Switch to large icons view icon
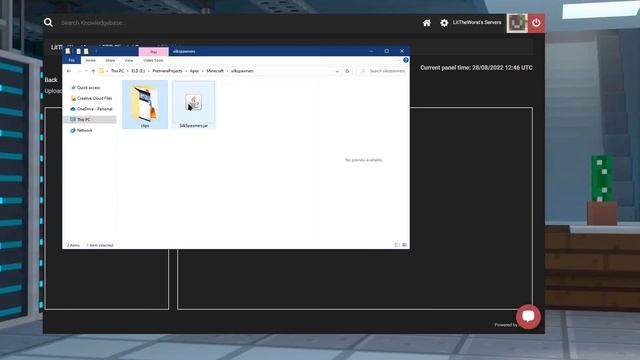Viewport: 640px width, 360px height. coord(404,245)
